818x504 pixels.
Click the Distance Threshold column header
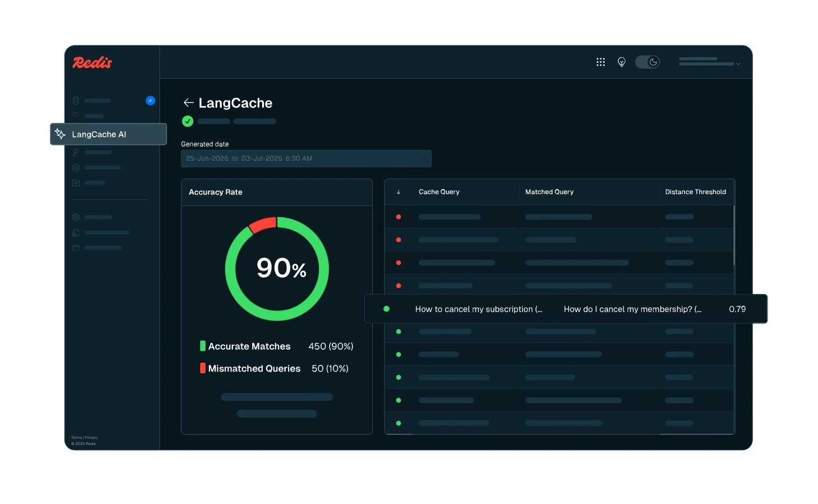click(x=696, y=192)
